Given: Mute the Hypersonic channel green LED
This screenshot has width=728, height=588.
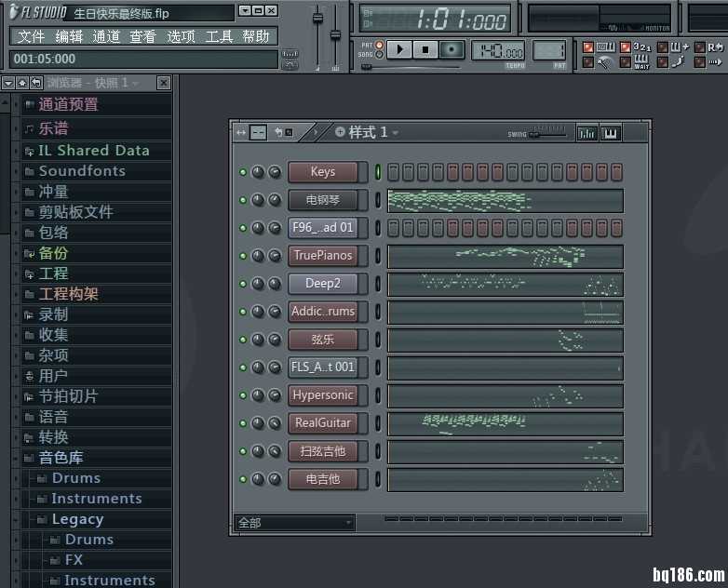Looking at the screenshot, I should click(x=243, y=395).
